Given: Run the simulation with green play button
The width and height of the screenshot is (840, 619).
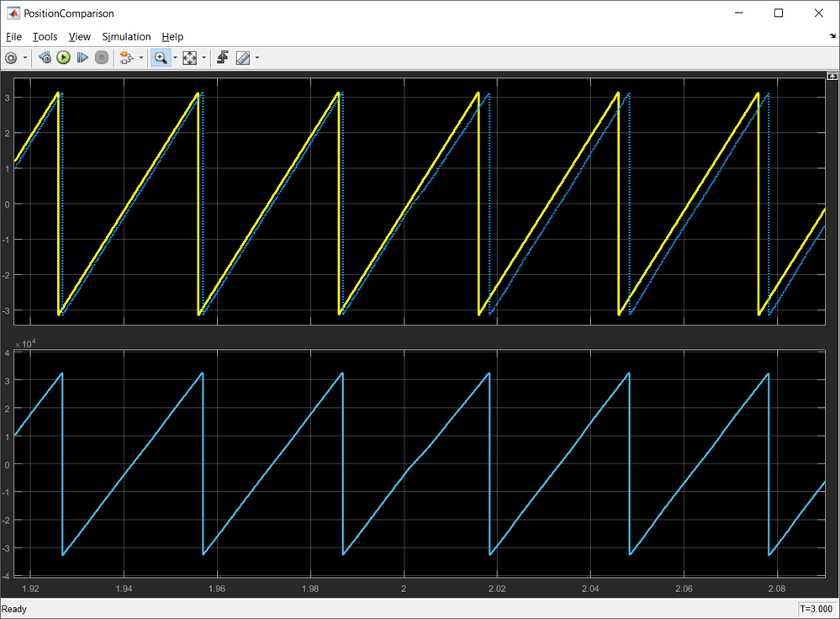Looking at the screenshot, I should [x=64, y=57].
